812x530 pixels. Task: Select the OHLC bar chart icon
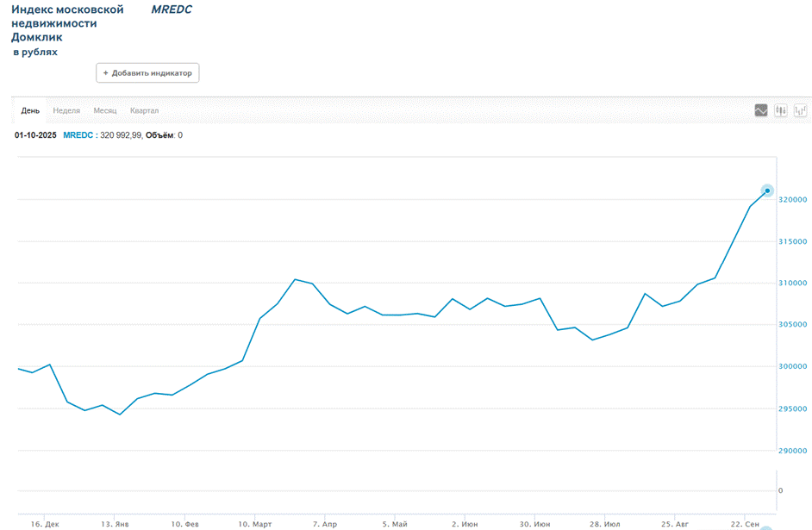point(801,110)
